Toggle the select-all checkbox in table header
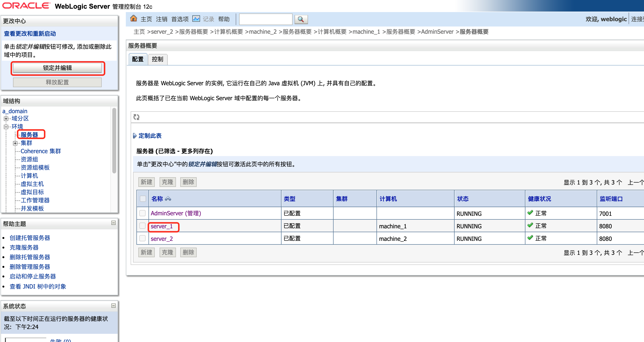Viewport: 644px width, 342px height. (x=143, y=199)
